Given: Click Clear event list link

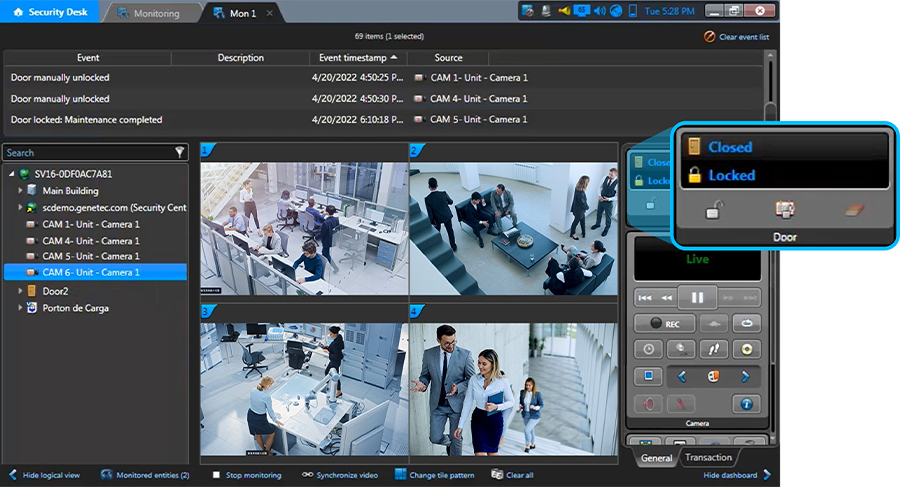Looking at the screenshot, I should coord(742,36).
